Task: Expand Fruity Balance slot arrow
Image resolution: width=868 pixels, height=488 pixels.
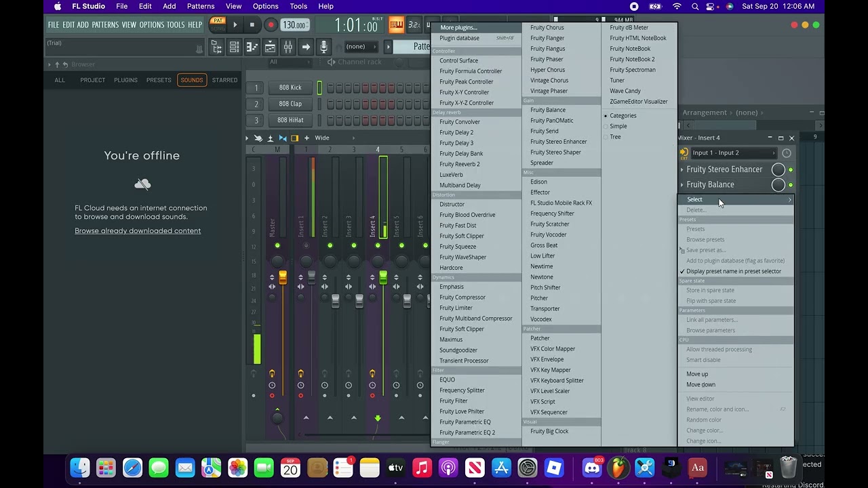Action: 682,184
